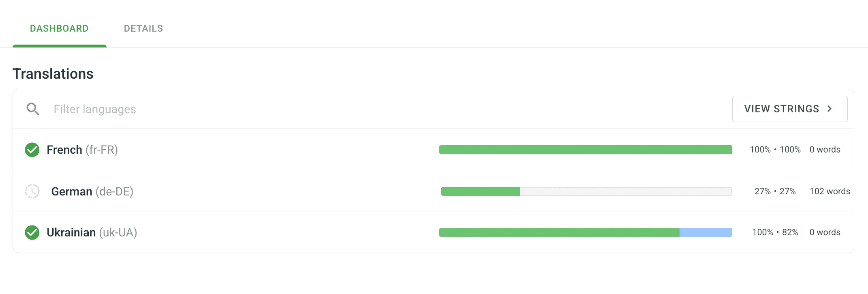Open the Details tab
This screenshot has width=868, height=294.
pos(143,28)
